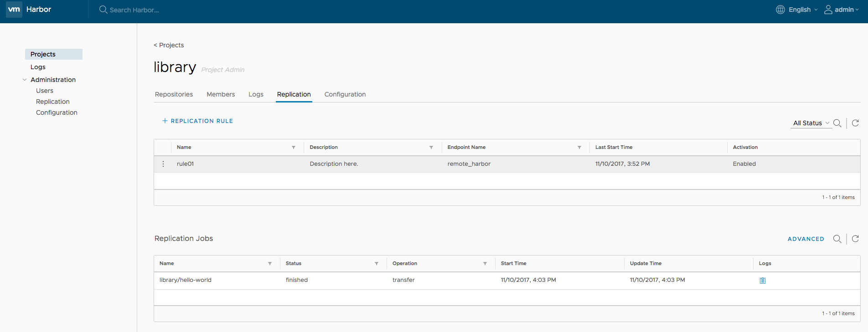This screenshot has height=332, width=868.
Task: Click the Last Start Time column header
Action: pyautogui.click(x=614, y=148)
